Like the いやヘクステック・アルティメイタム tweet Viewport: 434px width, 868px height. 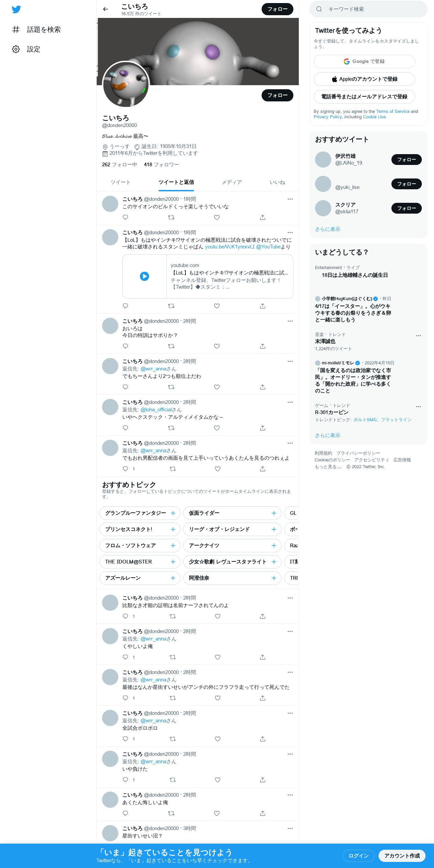click(x=217, y=428)
